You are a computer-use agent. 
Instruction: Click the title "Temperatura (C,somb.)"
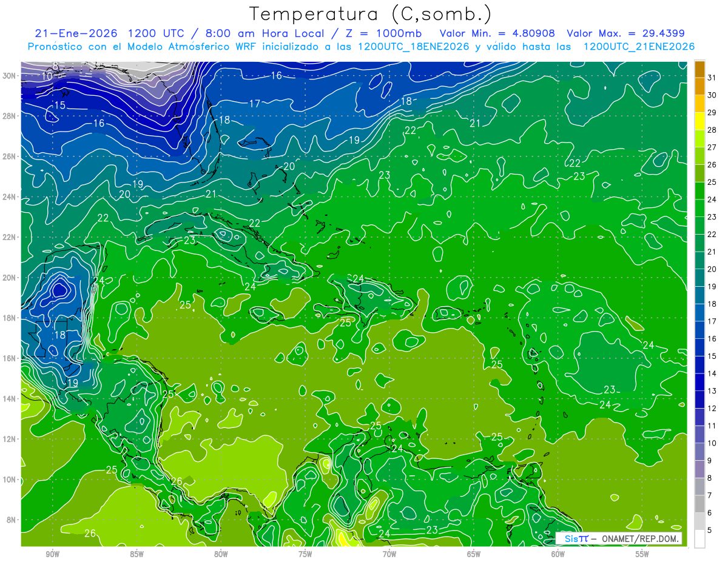370,14
